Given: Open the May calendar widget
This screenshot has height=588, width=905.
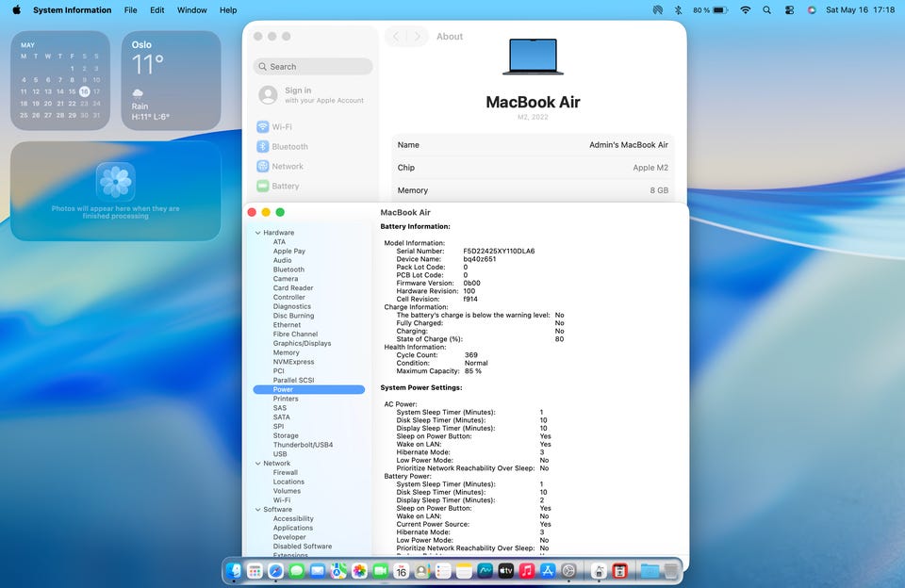Looking at the screenshot, I should coord(60,80).
